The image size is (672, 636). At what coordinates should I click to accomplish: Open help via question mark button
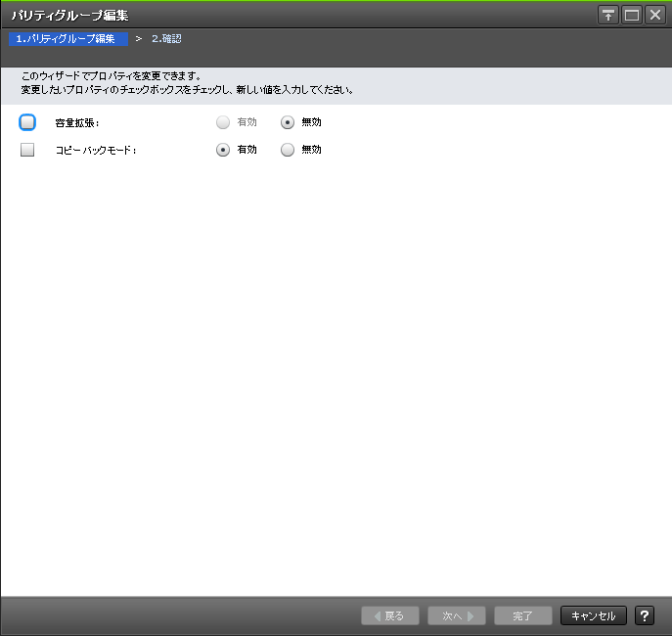tap(645, 615)
